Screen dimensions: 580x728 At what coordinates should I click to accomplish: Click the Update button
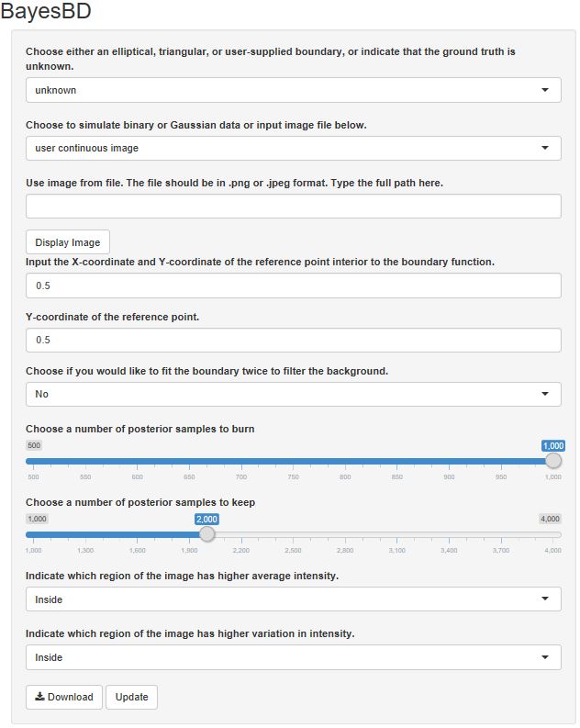(131, 697)
